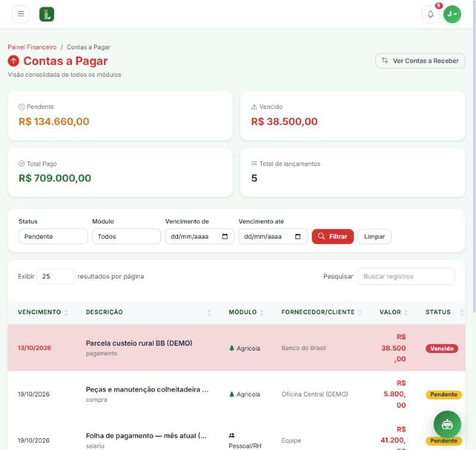Open the chatbot assistant floating button
This screenshot has width=476, height=450.
tap(447, 424)
